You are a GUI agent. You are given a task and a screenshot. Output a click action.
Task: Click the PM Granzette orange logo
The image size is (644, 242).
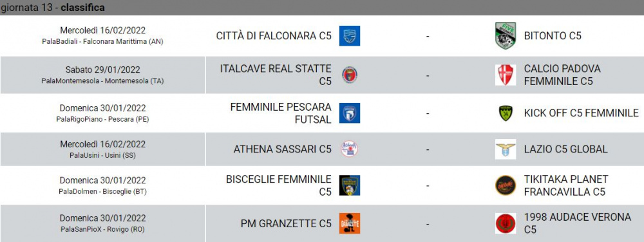point(350,223)
